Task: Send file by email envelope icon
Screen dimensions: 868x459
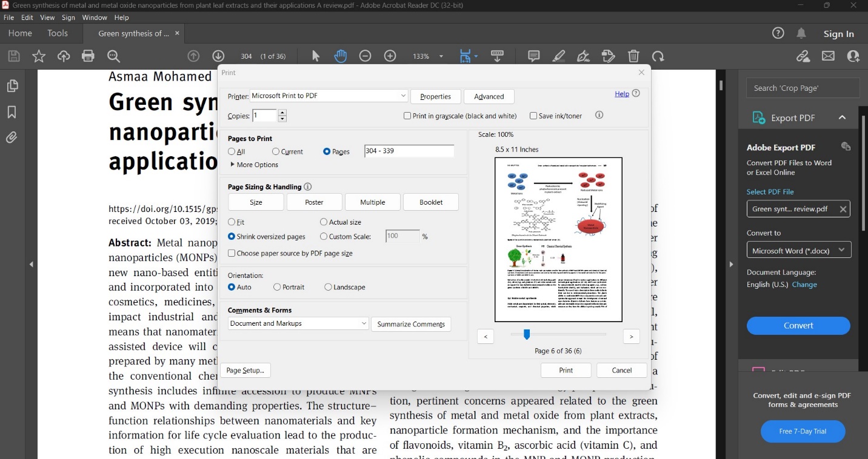Action: pyautogui.click(x=828, y=56)
